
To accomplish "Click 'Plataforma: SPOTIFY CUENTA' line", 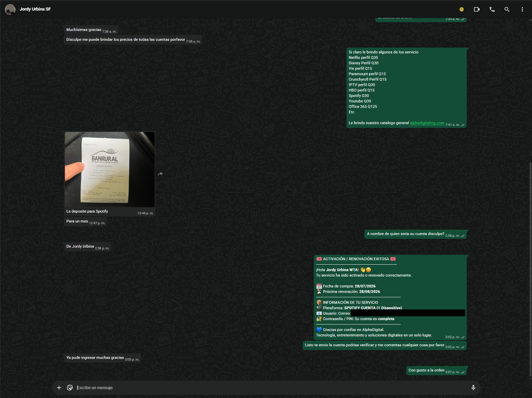I will (x=359, y=308).
